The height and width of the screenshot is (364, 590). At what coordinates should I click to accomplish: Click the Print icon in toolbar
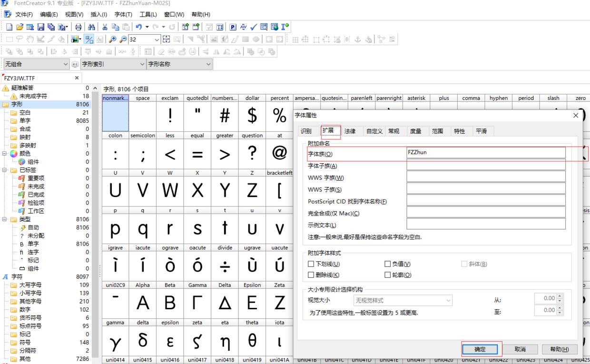click(79, 27)
